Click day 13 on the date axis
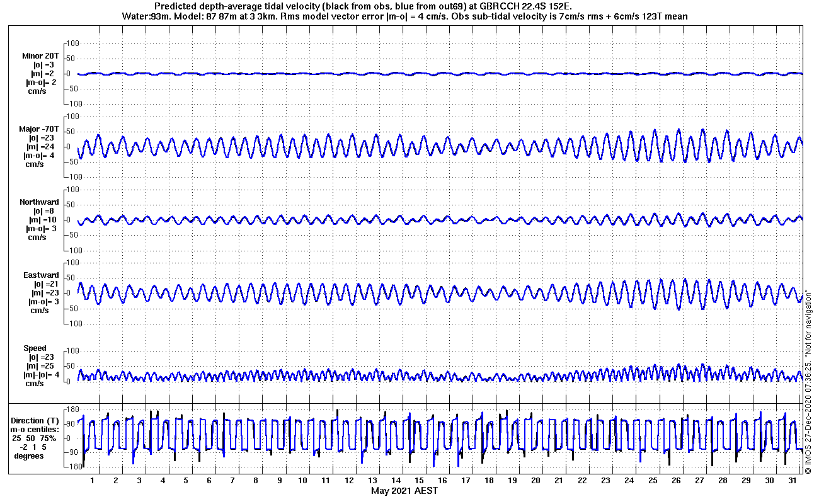 tap(372, 481)
